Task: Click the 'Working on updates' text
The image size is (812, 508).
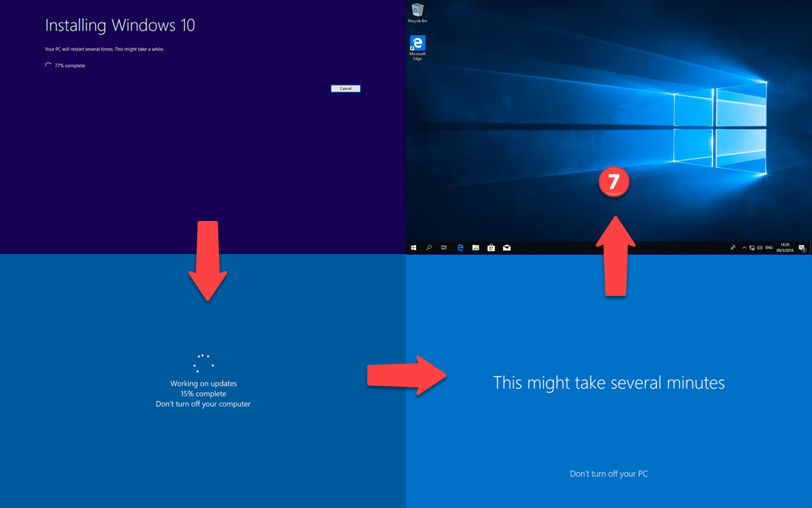Action: tap(203, 384)
